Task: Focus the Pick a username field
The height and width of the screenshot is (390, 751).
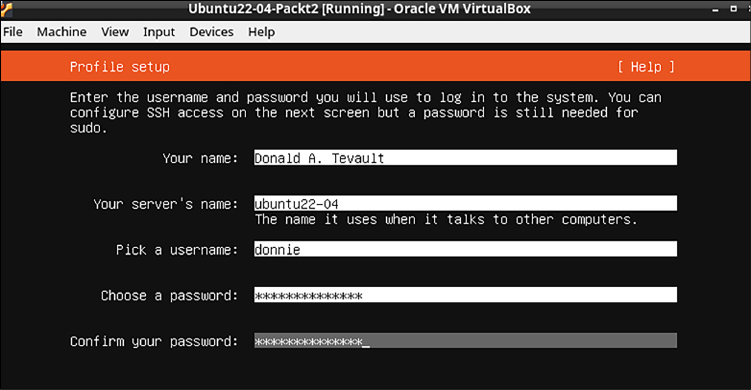Action: point(465,249)
